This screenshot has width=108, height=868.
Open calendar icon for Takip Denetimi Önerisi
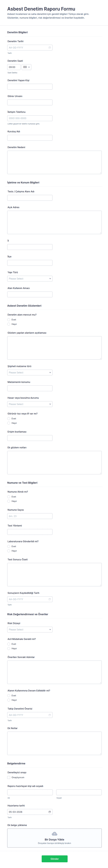[50, 715]
